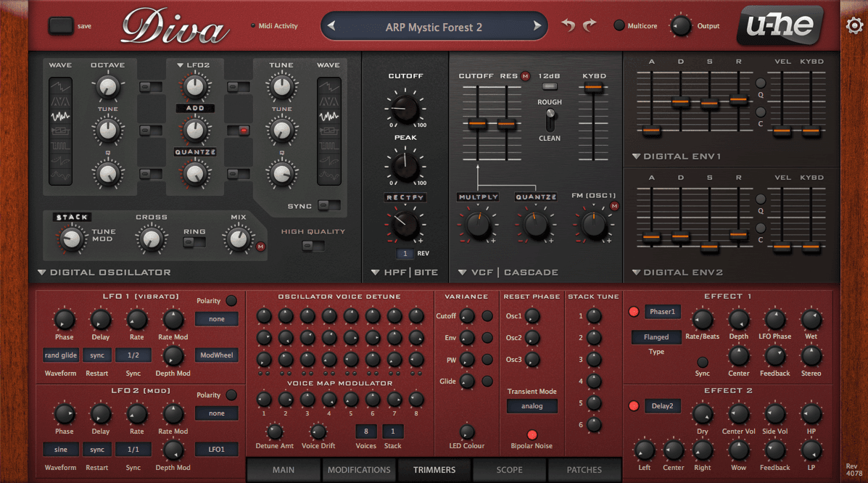The image size is (868, 483).
Task: Click the save button
Action: point(61,25)
